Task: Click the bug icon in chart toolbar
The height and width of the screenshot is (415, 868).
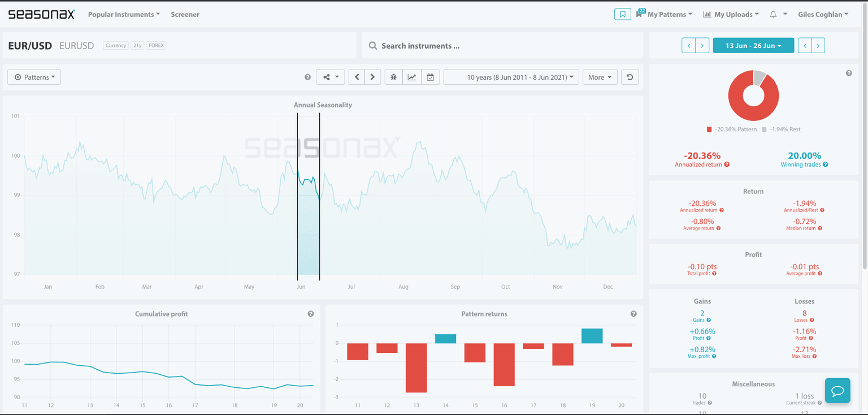Action: (394, 77)
